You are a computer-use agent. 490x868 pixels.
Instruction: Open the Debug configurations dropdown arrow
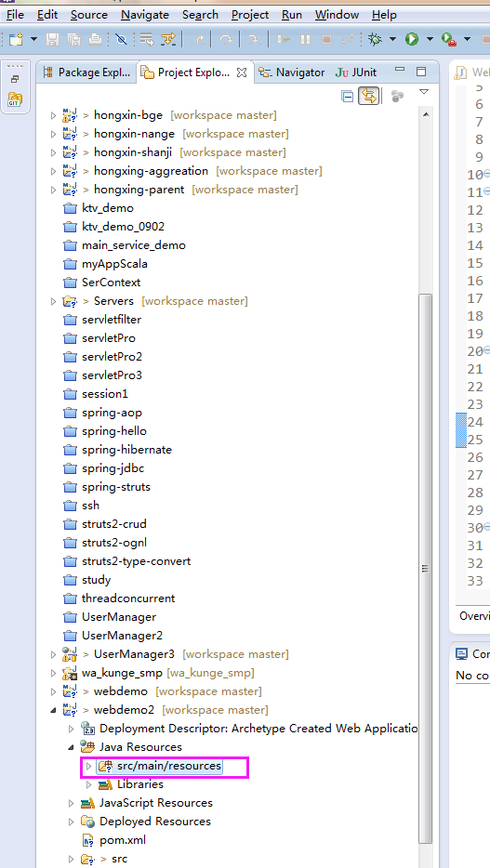(392, 39)
